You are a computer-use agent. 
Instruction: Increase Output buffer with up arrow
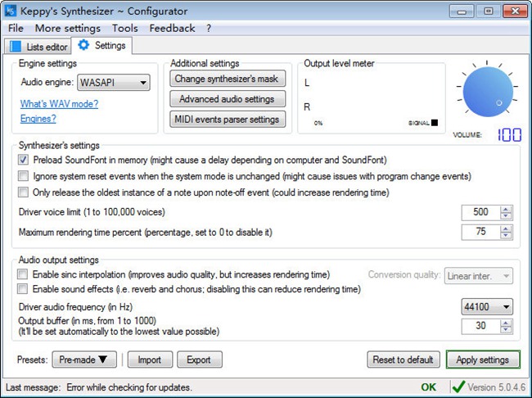point(506,323)
